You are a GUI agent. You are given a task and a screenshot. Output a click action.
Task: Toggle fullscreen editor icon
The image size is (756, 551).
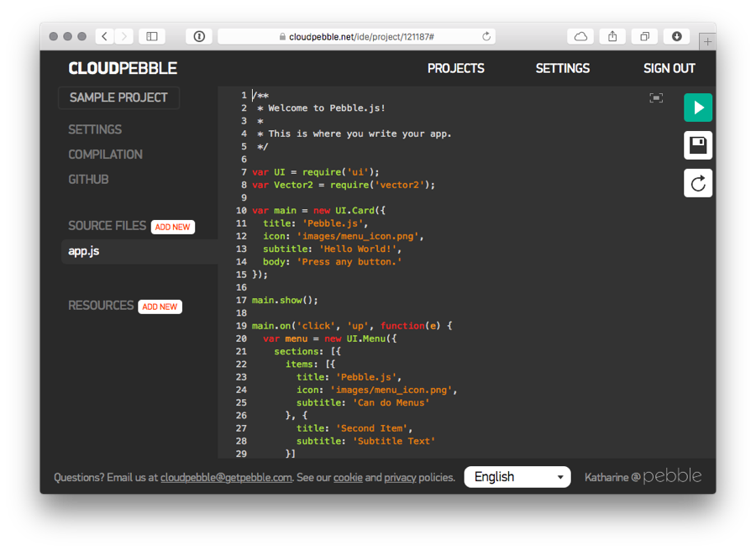656,98
